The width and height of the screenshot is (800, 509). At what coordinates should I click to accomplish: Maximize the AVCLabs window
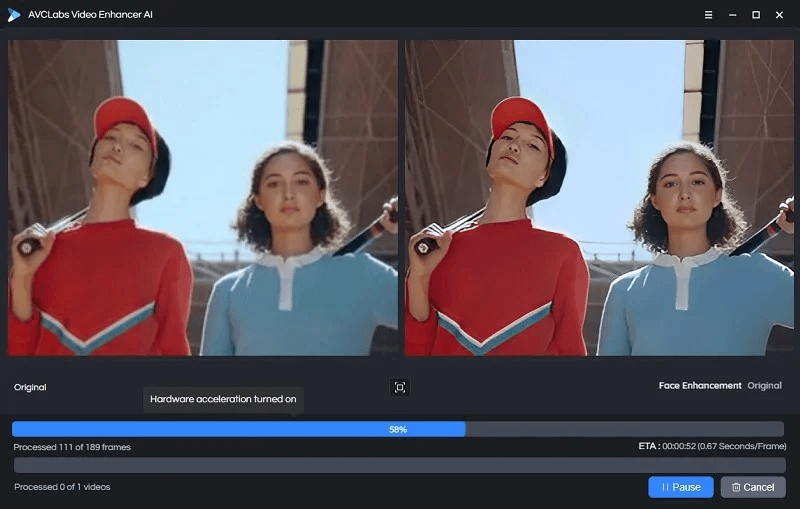[x=756, y=15]
